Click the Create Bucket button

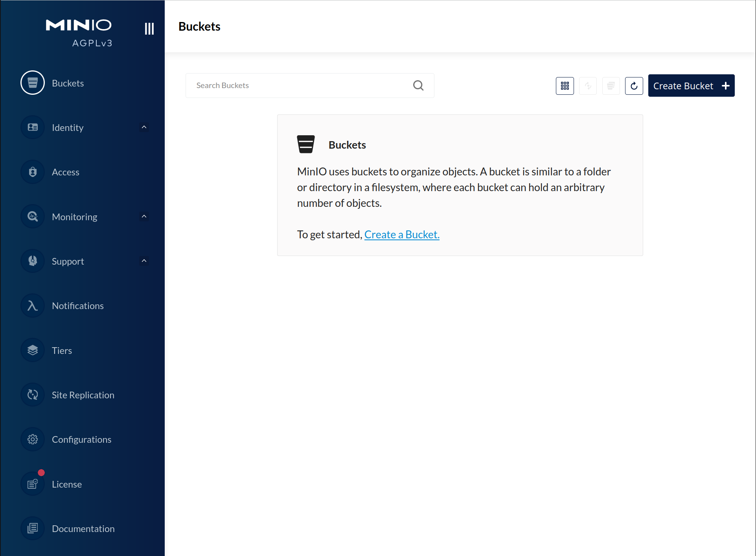pos(691,86)
